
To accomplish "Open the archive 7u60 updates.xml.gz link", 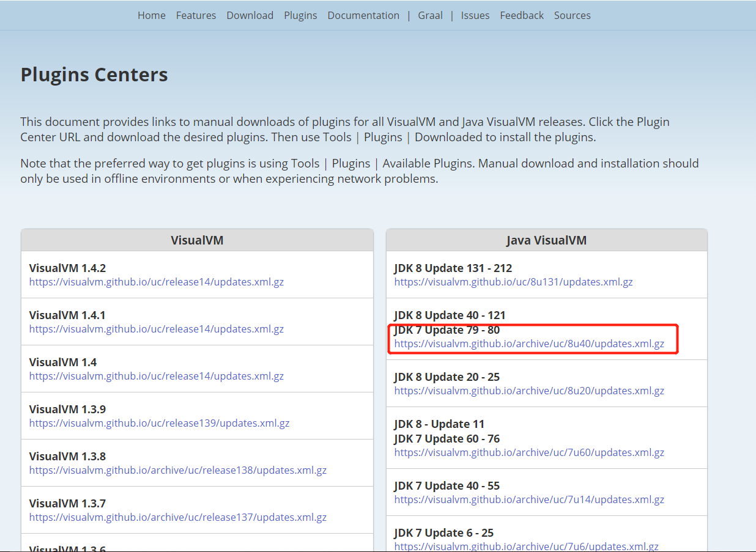I will 529,452.
